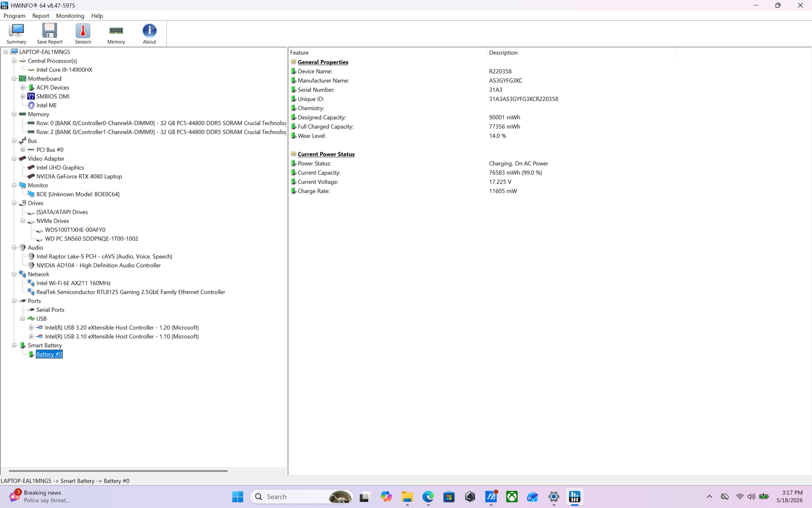This screenshot has height=508, width=812.
Task: Show hidden system tray icons
Action: click(709, 497)
